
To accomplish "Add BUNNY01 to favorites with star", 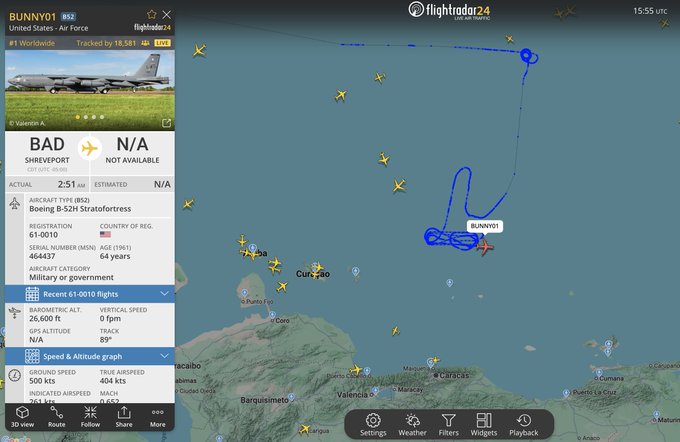I will [151, 14].
